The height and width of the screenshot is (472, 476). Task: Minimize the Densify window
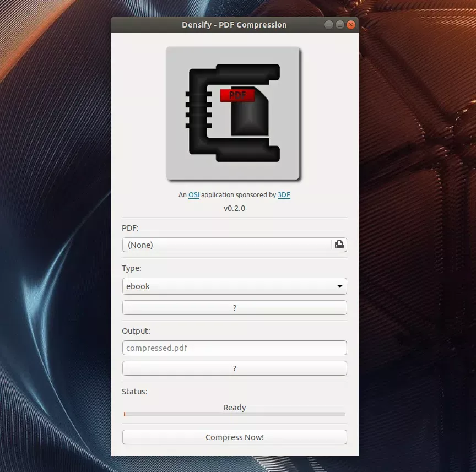pos(328,25)
